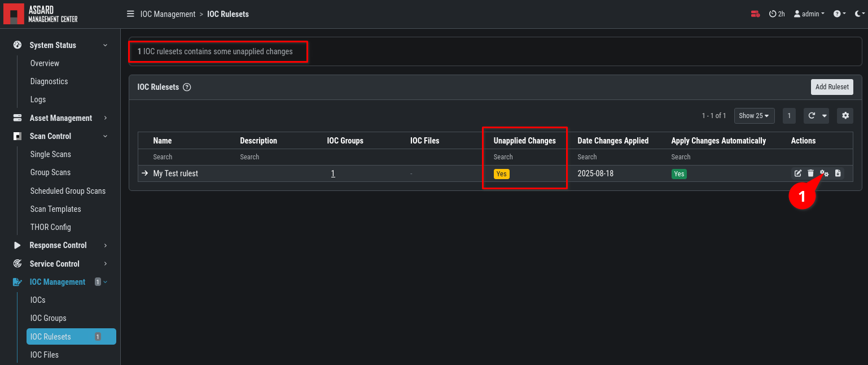Open the admin user menu
The image size is (868, 365).
click(x=809, y=14)
